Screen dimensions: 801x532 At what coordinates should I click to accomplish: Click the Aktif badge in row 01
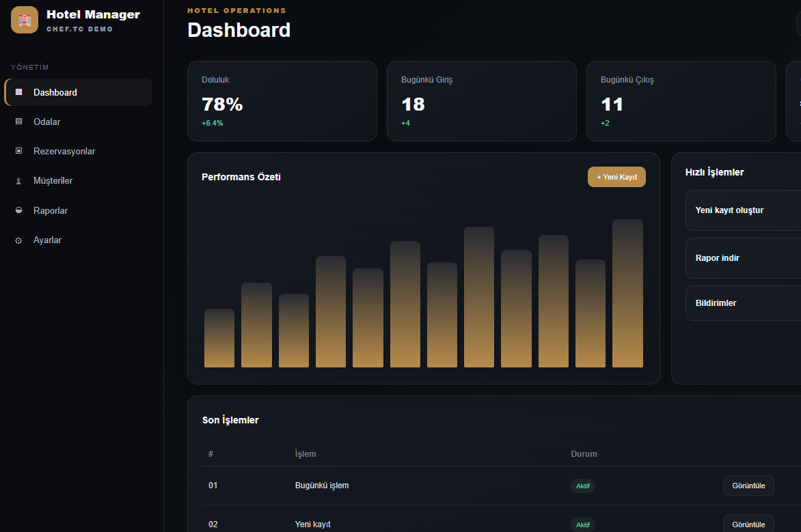click(583, 486)
